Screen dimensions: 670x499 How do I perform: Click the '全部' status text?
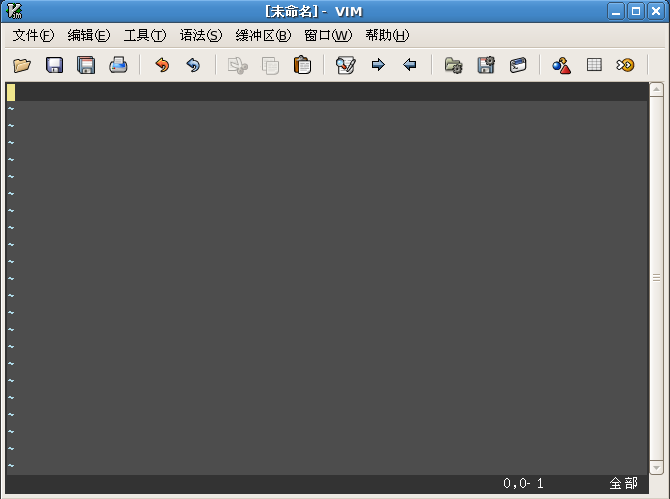pos(623,483)
